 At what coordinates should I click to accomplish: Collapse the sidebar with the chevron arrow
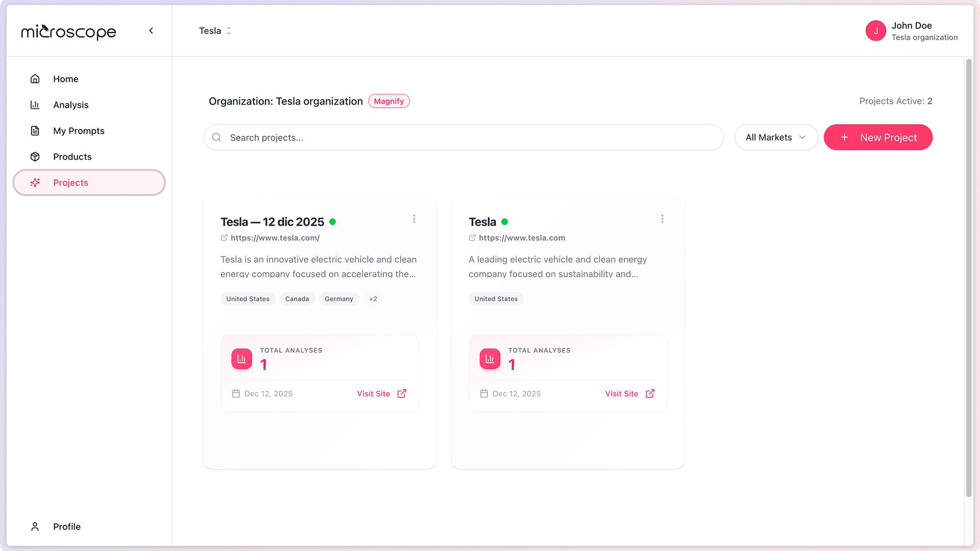pyautogui.click(x=151, y=31)
